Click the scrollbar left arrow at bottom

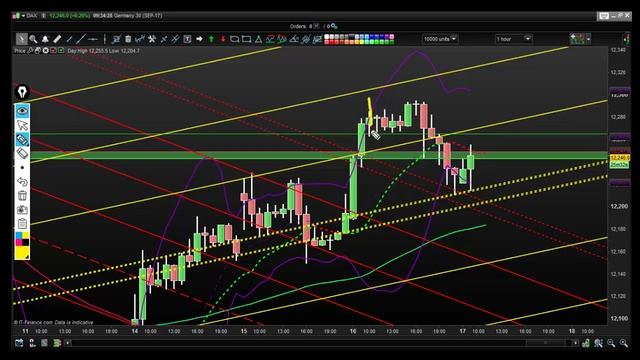(x=68, y=343)
